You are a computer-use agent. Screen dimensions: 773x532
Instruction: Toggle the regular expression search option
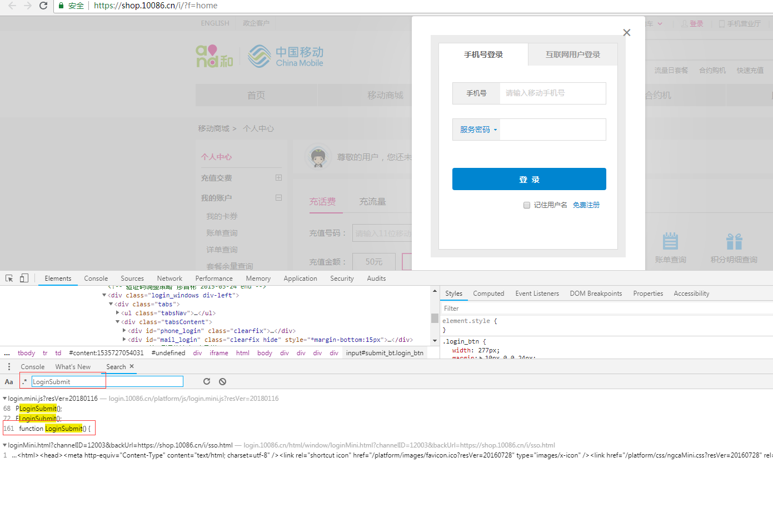point(24,381)
